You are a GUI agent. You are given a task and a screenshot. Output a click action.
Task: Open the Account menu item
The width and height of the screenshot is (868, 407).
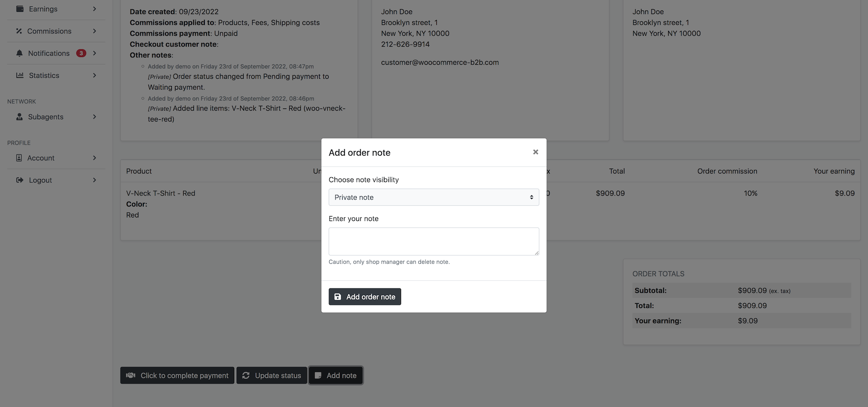pos(41,158)
